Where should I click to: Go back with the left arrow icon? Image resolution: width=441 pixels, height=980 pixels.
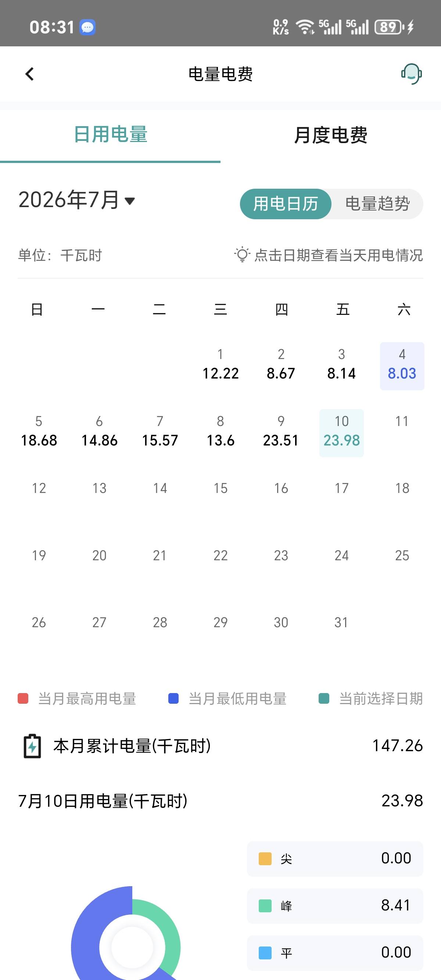(x=30, y=74)
